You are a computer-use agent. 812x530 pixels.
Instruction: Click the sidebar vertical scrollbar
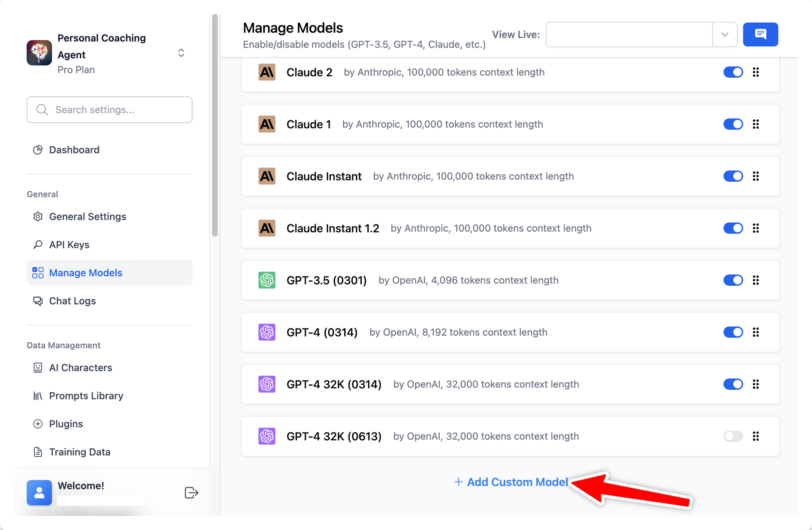pyautogui.click(x=215, y=125)
